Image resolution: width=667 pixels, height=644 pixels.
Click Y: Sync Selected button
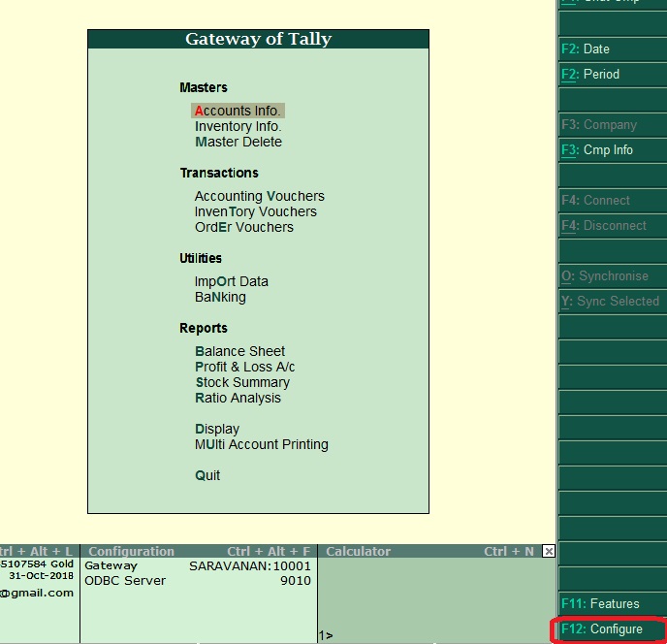(x=613, y=302)
